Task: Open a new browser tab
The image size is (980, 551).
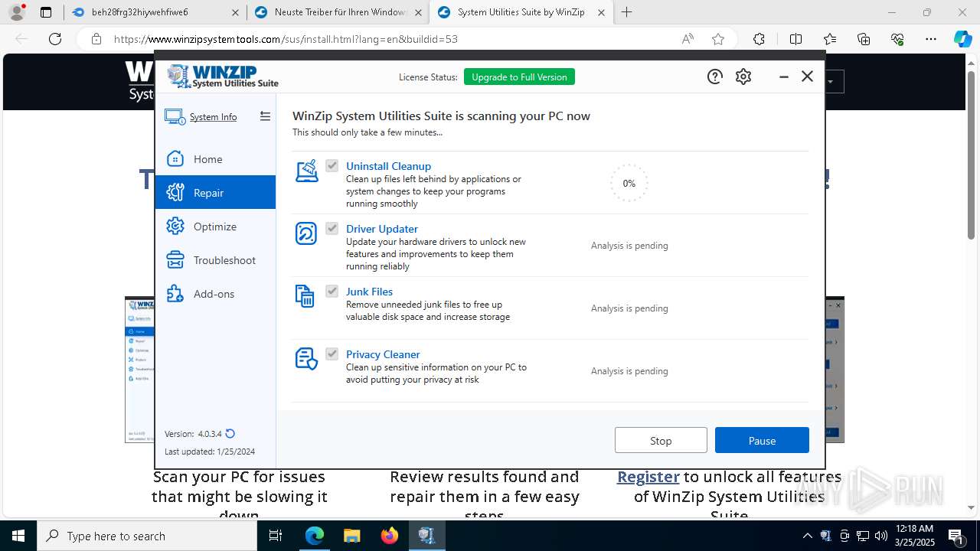Action: (x=627, y=12)
